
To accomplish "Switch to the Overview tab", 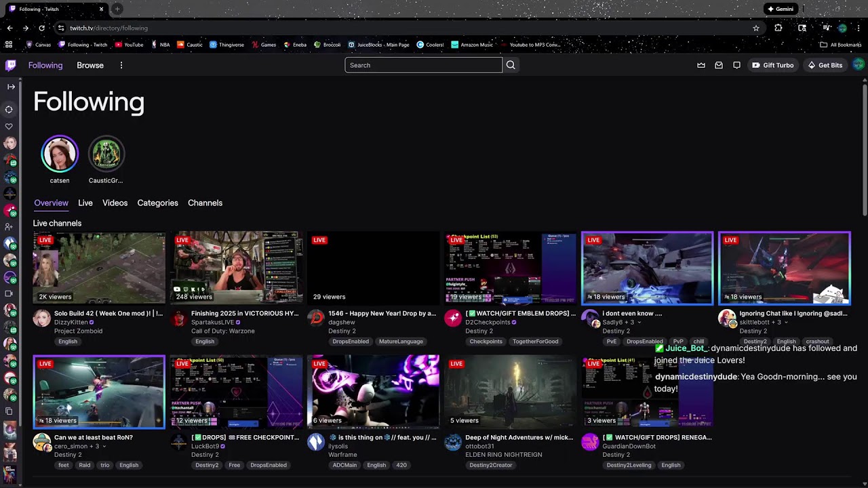I will [51, 203].
